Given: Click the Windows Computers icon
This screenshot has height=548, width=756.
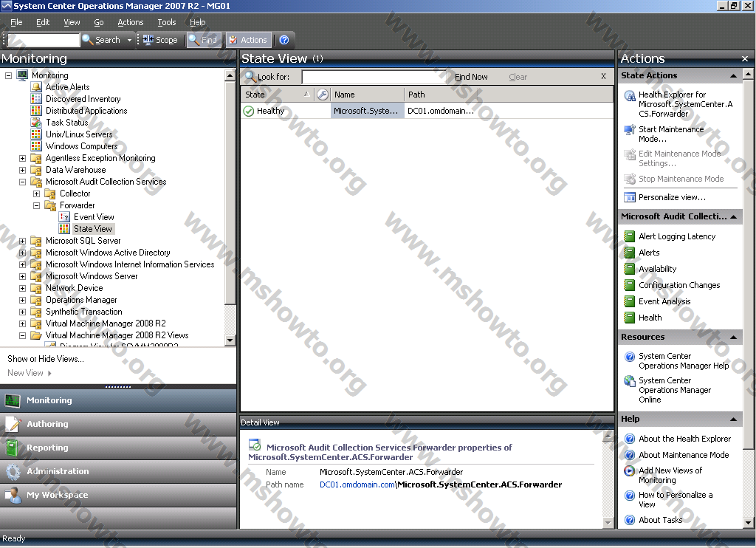Looking at the screenshot, I should 36,146.
